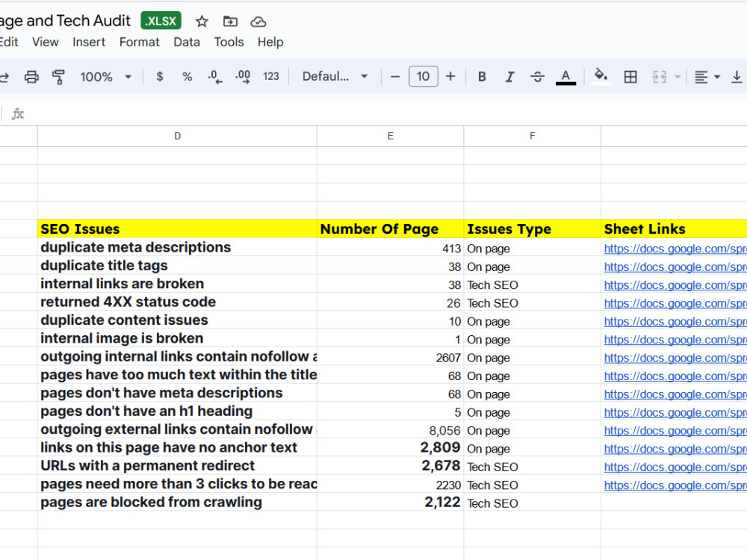The image size is (747, 560).
Task: Select cell 'pages don't have meta descriptions'
Action: [x=177, y=393]
